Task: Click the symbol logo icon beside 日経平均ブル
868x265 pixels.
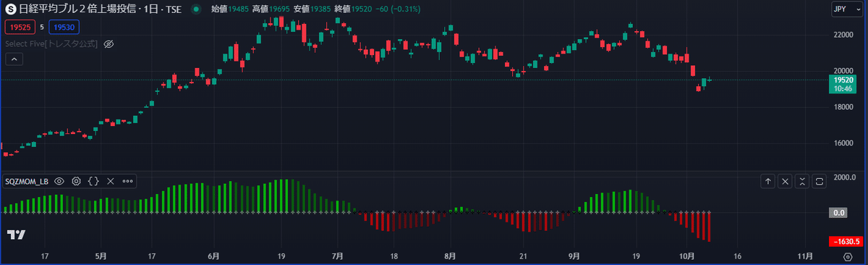Action: [11, 9]
